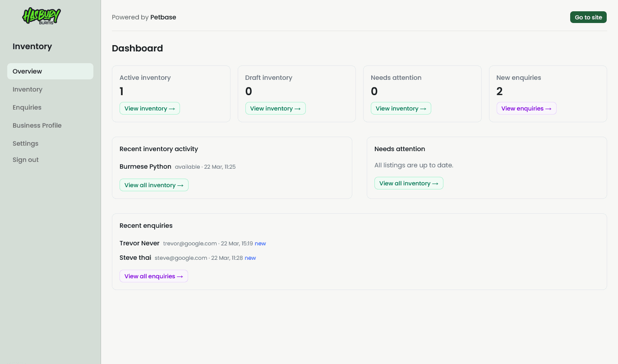Click the Go to site button

click(x=588, y=17)
